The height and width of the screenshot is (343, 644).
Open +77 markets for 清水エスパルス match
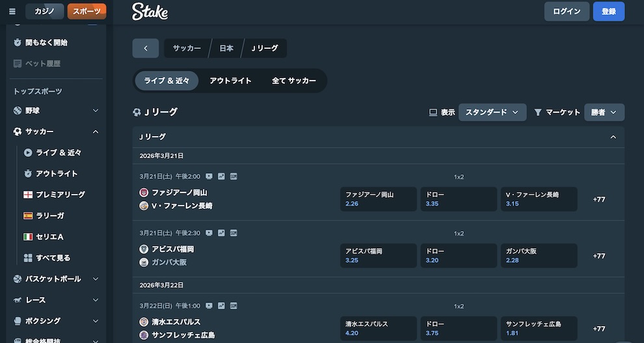click(599, 328)
